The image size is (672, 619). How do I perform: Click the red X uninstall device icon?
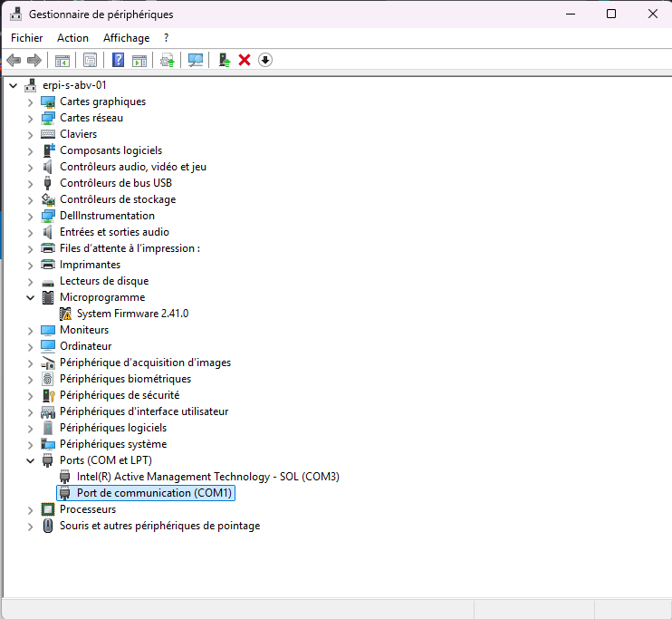245,60
